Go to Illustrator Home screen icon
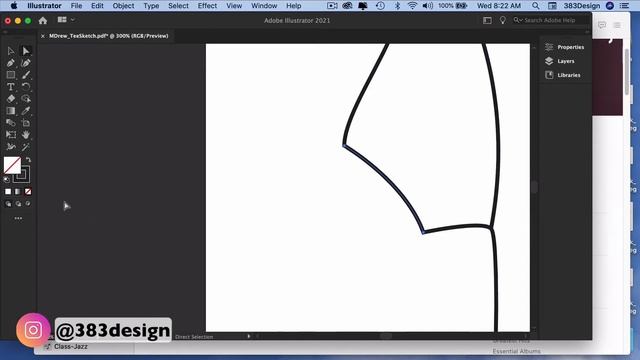640x360 pixels. [x=43, y=20]
